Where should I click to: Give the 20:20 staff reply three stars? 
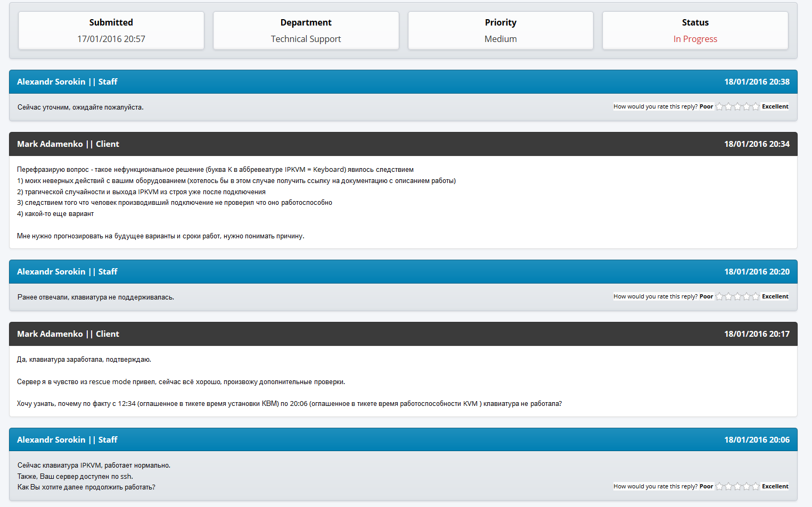tap(737, 296)
